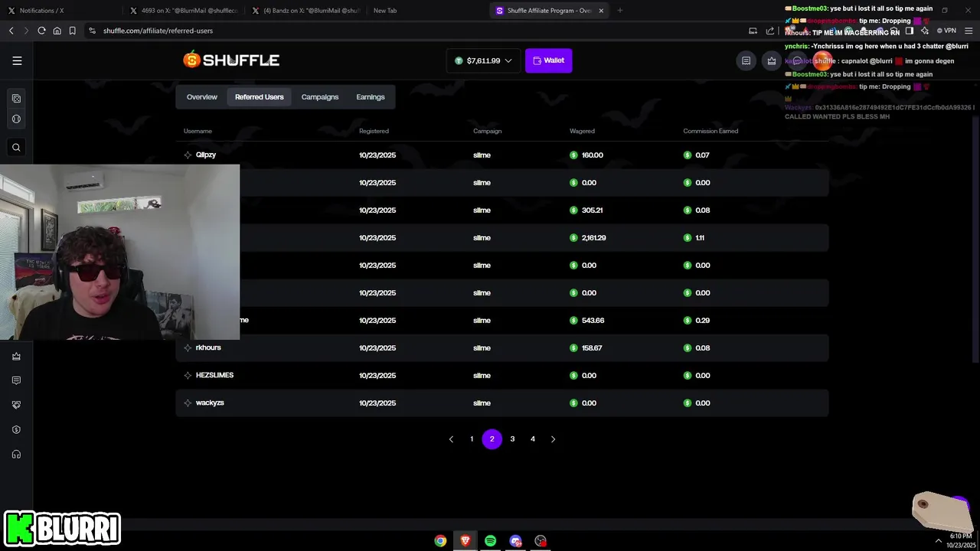Viewport: 980px width, 551px height.
Task: Click the Registered column header
Action: (x=374, y=131)
